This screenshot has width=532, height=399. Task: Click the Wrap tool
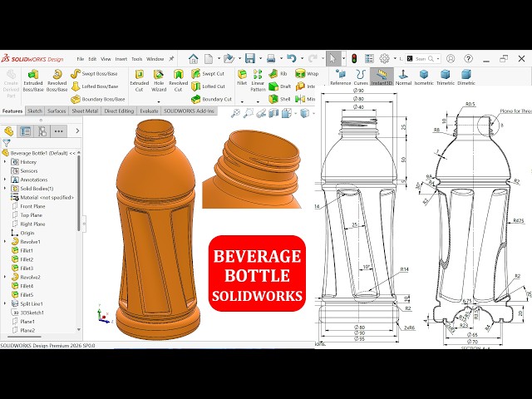(307, 74)
